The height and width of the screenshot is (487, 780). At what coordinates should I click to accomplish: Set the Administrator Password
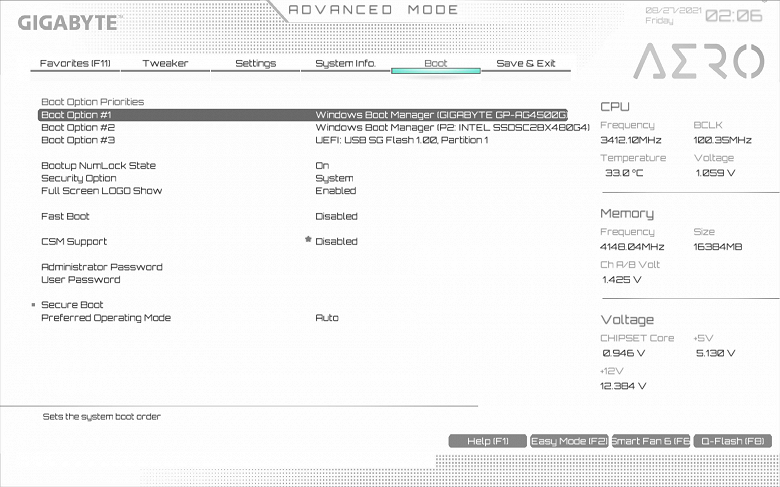(x=101, y=267)
